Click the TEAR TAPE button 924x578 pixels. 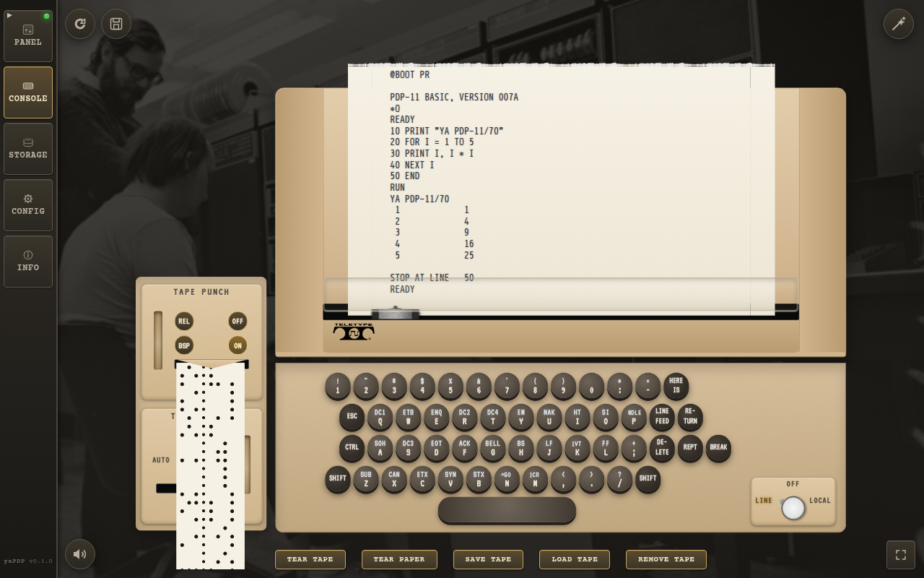click(x=310, y=559)
